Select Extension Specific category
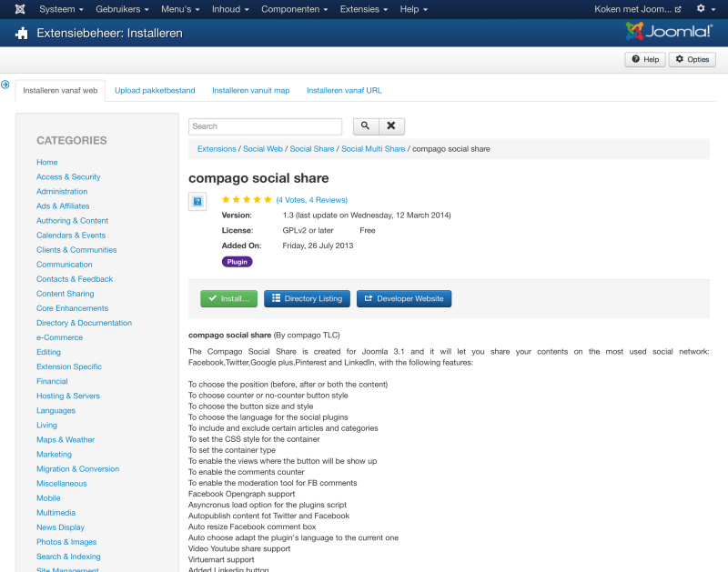This screenshot has height=572, width=728. tap(69, 367)
